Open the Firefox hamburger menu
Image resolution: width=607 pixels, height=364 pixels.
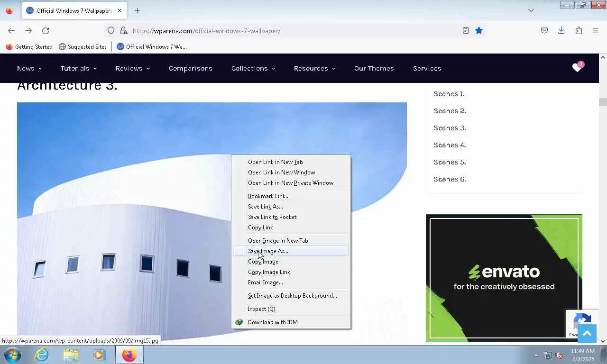tap(596, 31)
